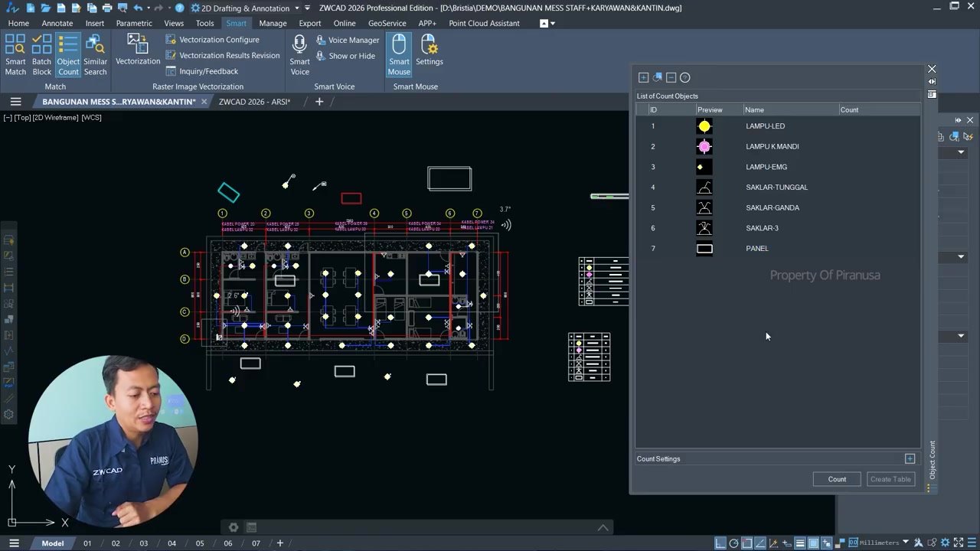
Task: Toggle the Smart Mouse mode
Action: (399, 55)
